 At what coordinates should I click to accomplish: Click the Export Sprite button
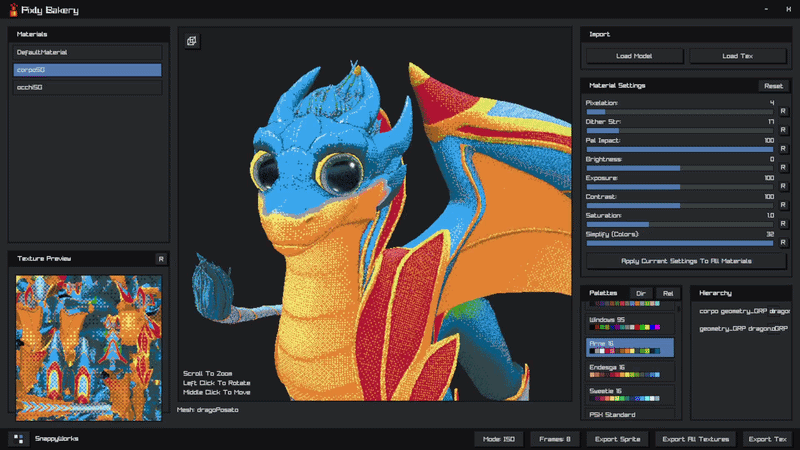(x=617, y=439)
